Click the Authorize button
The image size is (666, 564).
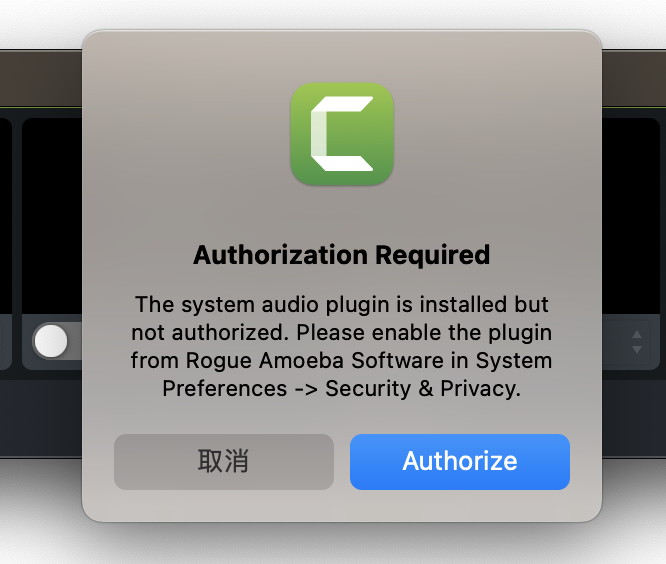tap(460, 462)
